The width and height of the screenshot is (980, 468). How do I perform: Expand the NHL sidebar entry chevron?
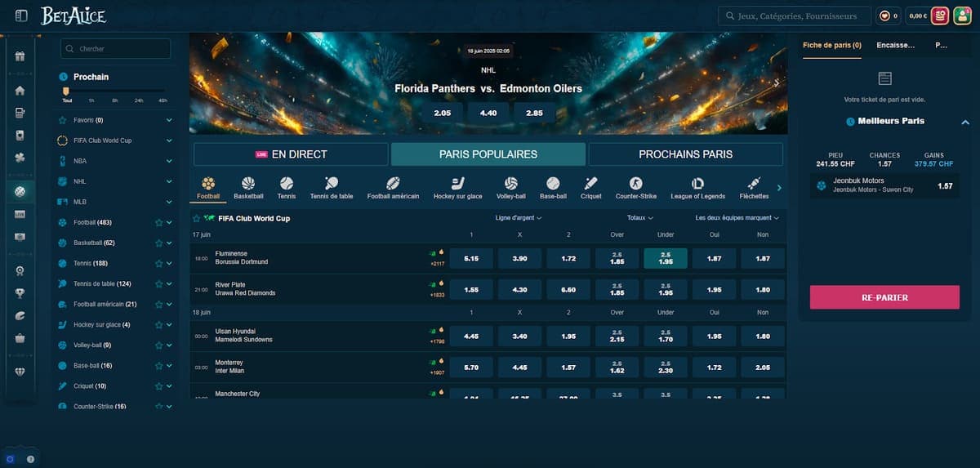[x=169, y=181]
